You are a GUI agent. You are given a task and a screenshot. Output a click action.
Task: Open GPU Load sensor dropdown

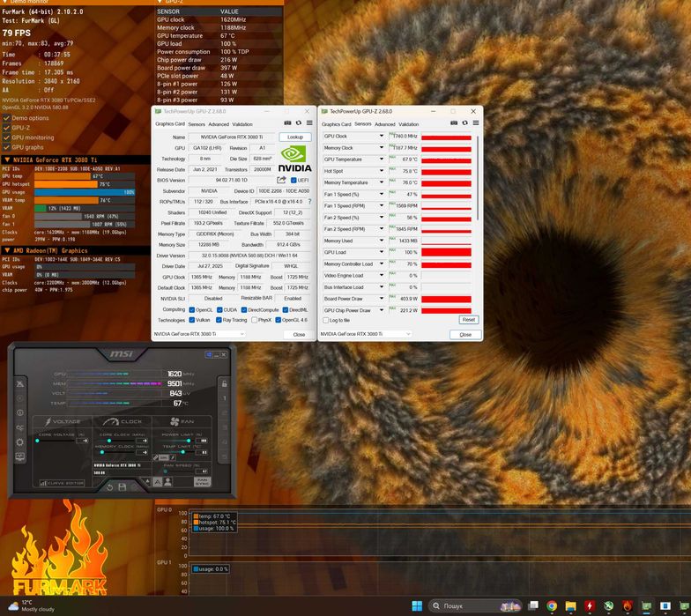point(381,252)
